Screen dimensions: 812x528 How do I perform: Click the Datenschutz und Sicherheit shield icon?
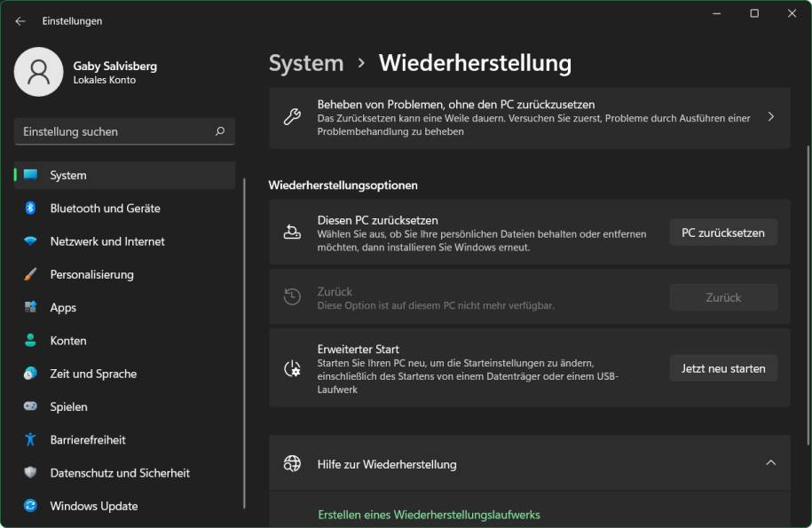coord(30,473)
